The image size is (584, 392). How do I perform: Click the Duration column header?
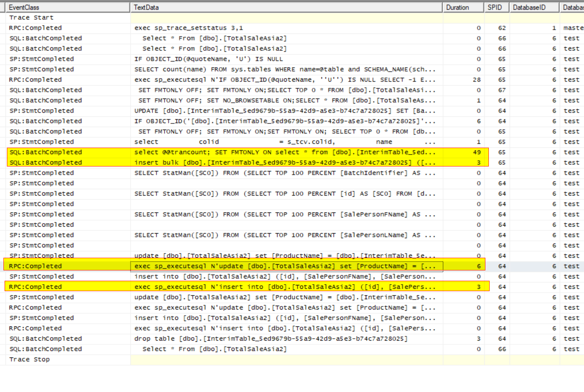pos(458,7)
